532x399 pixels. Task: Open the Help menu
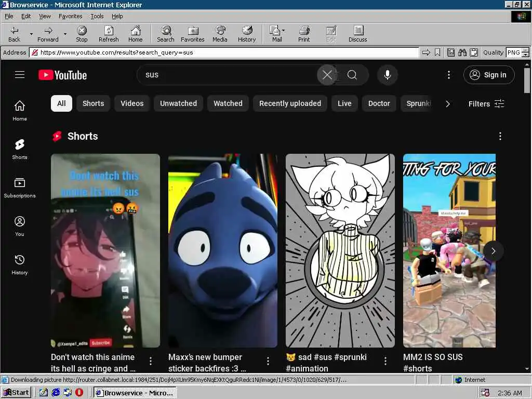[x=117, y=16]
